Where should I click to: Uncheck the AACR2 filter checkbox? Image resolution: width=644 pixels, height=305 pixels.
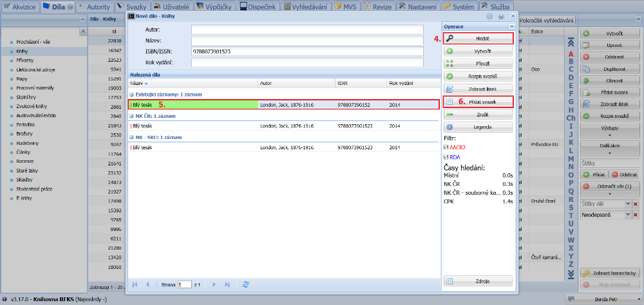coord(446,147)
